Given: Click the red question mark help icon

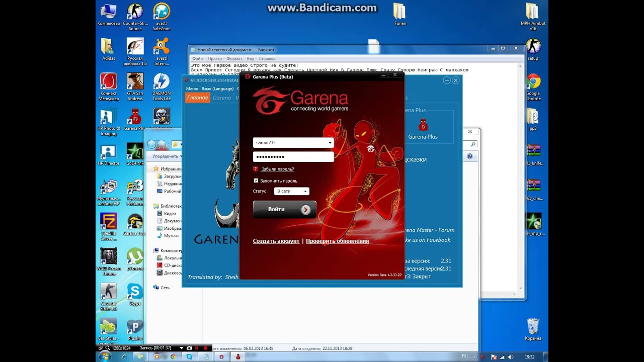Looking at the screenshot, I should click(256, 169).
